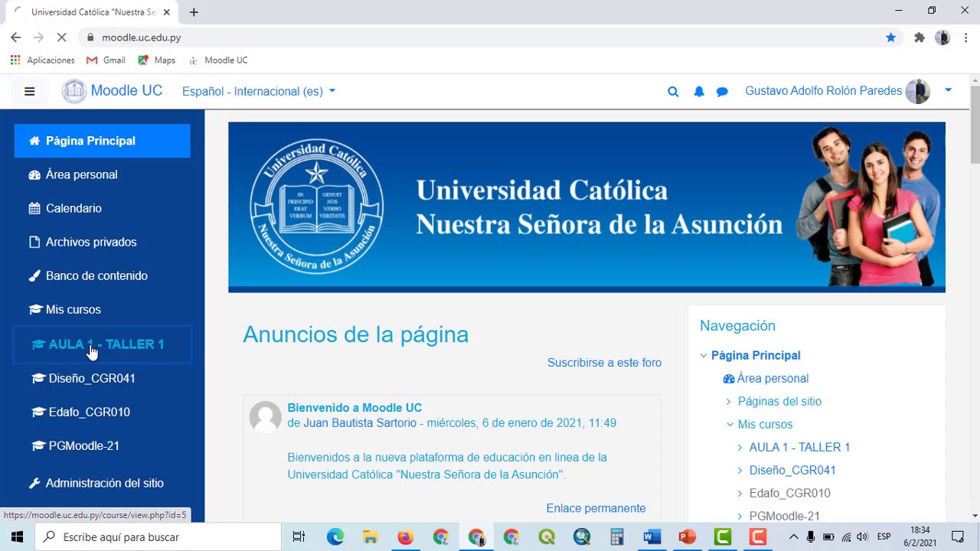Click the Enlace permanente link
Viewport: 980px width, 551px height.
point(596,508)
